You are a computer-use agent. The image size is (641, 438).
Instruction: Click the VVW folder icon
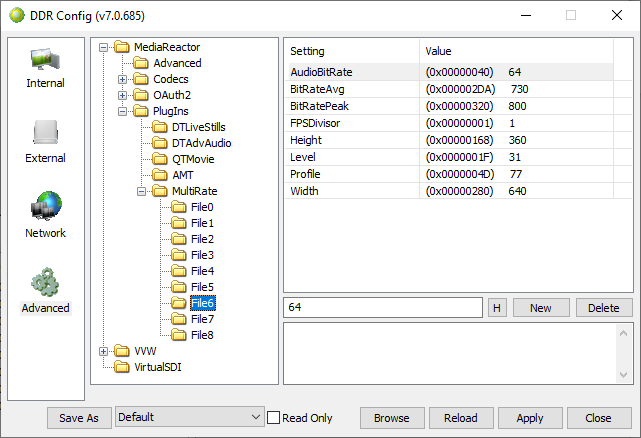(121, 351)
